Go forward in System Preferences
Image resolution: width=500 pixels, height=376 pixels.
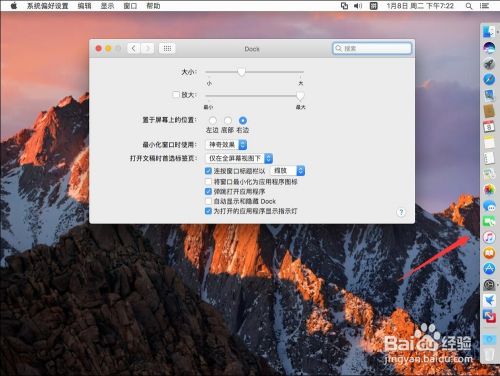pyautogui.click(x=147, y=48)
